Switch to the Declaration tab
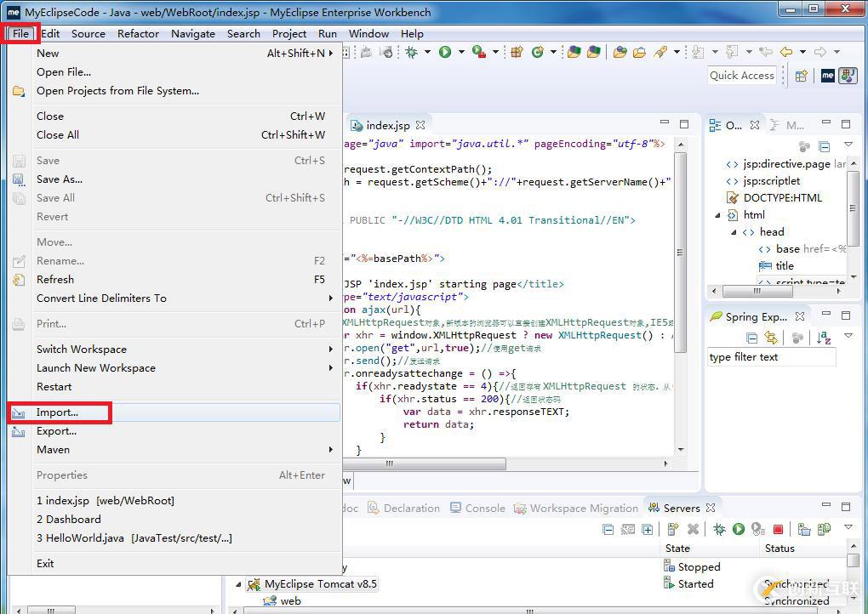This screenshot has width=868, height=614. pos(404,509)
